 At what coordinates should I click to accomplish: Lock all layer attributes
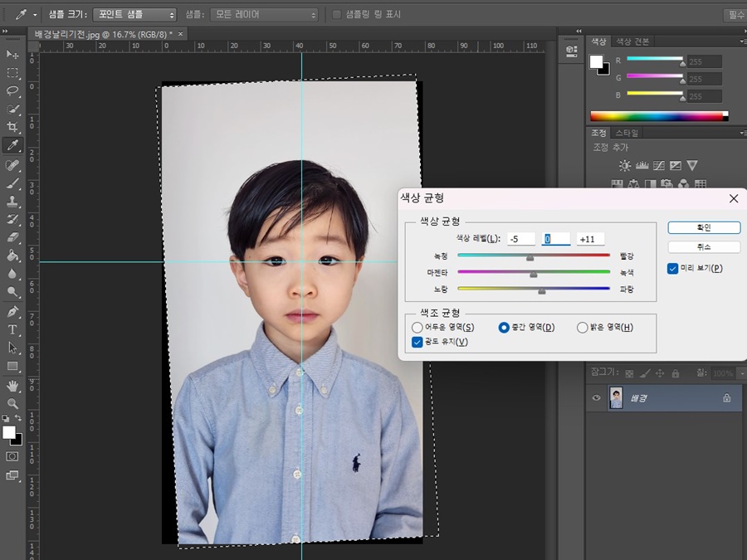[676, 373]
